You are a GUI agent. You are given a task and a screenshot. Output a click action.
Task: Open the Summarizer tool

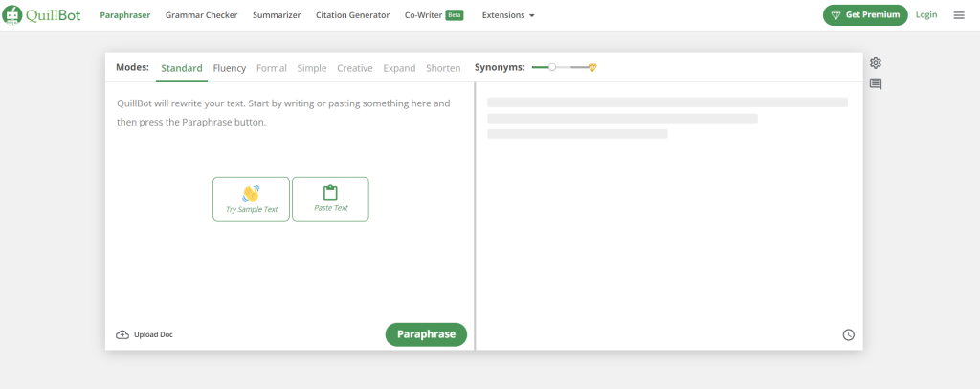[x=277, y=15]
